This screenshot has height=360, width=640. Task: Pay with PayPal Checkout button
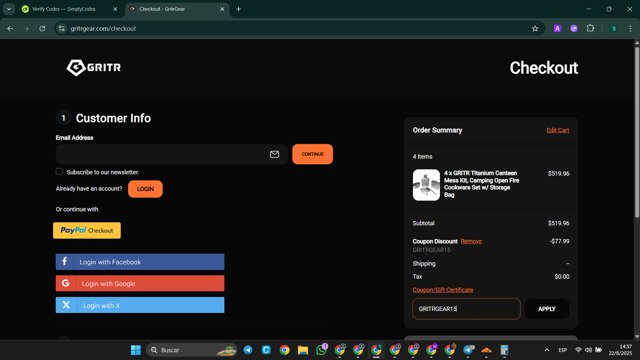tap(87, 230)
